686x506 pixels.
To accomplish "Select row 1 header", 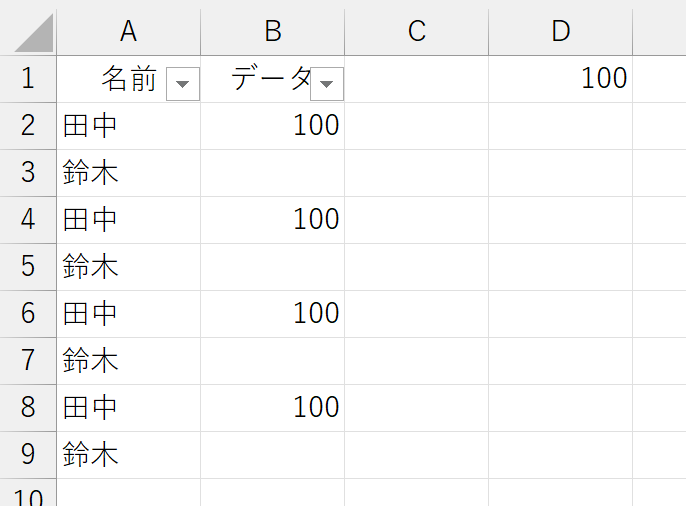I will coord(28,79).
